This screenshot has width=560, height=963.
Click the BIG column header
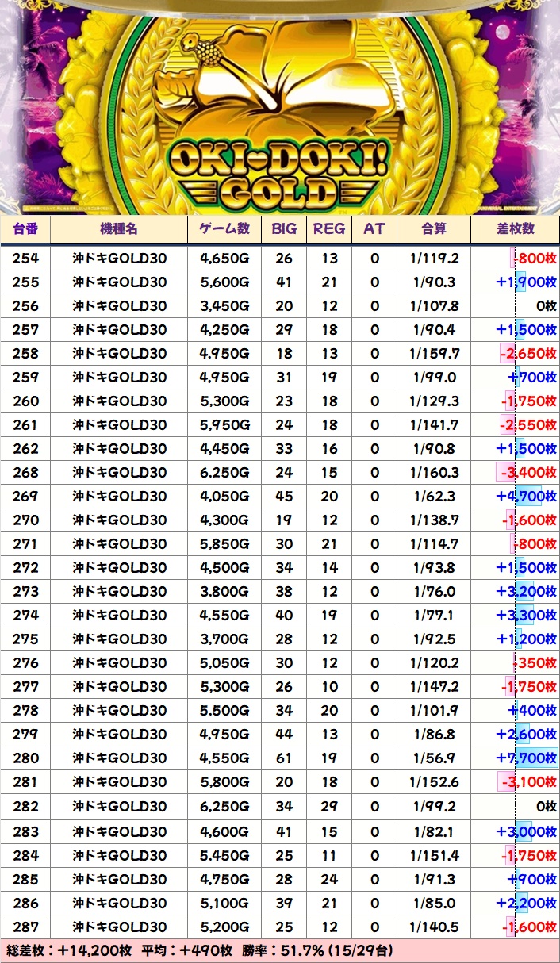tap(284, 228)
